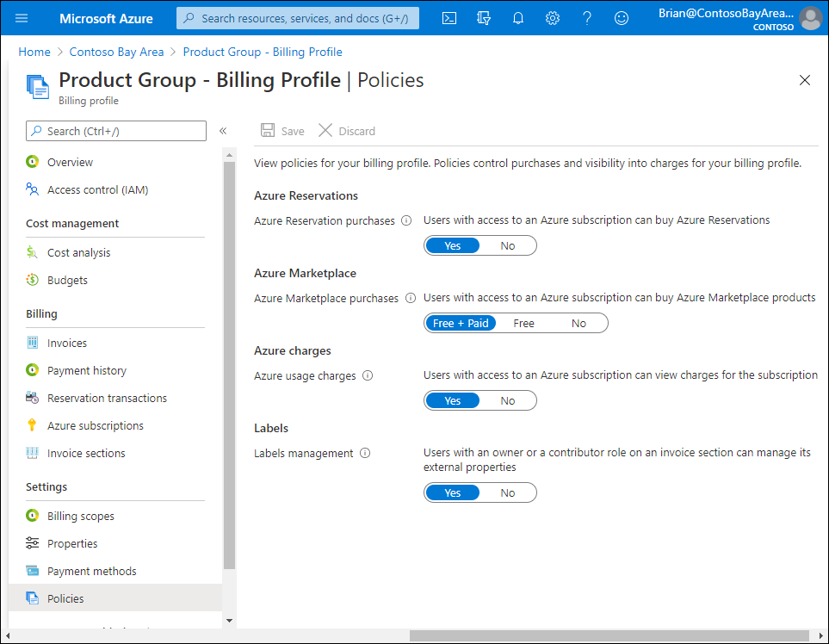Click the Invoices icon
The height and width of the screenshot is (644, 829).
tap(32, 343)
